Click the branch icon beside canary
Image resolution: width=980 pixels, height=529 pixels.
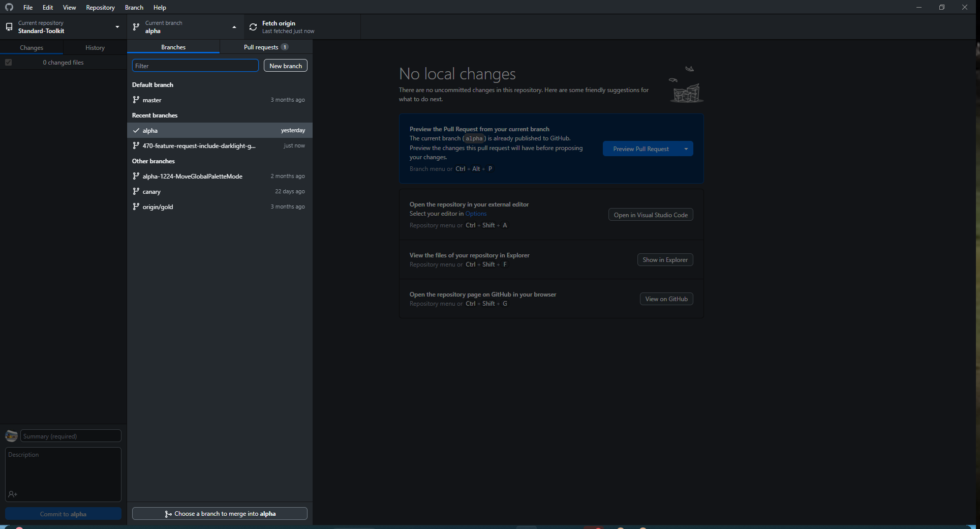pos(136,191)
